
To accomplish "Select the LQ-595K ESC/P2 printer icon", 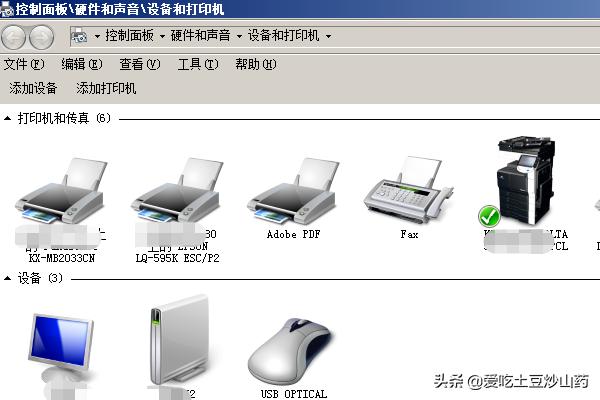I will [x=177, y=191].
